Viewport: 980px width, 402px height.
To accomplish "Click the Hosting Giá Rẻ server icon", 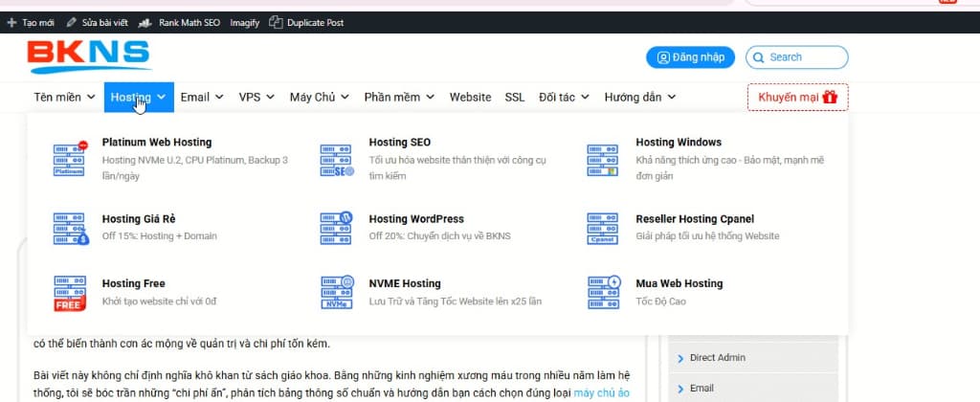I will pos(71,228).
